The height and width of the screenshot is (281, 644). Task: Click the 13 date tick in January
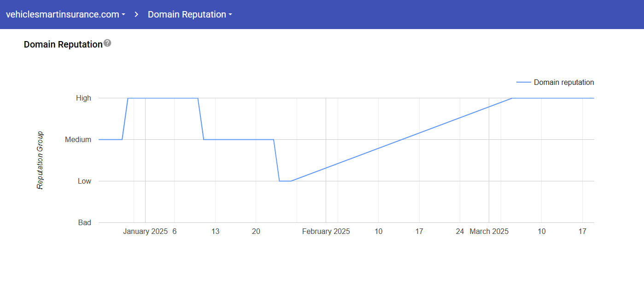click(x=215, y=232)
